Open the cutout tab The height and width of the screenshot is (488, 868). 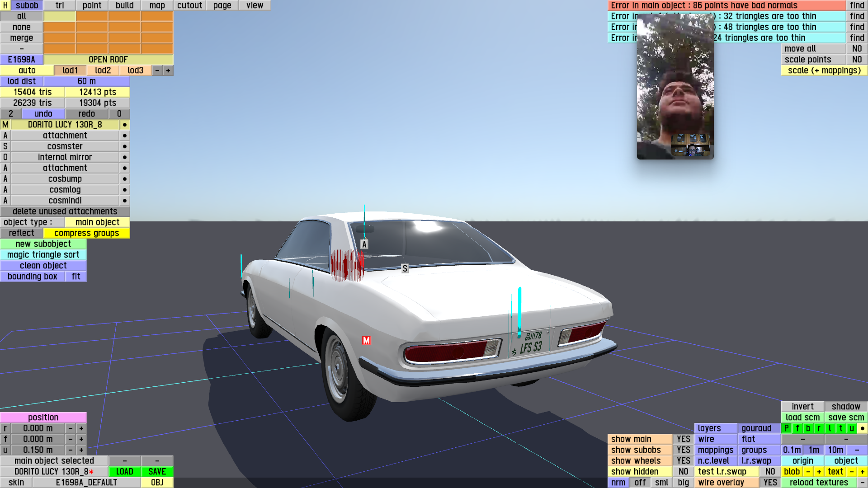(189, 5)
